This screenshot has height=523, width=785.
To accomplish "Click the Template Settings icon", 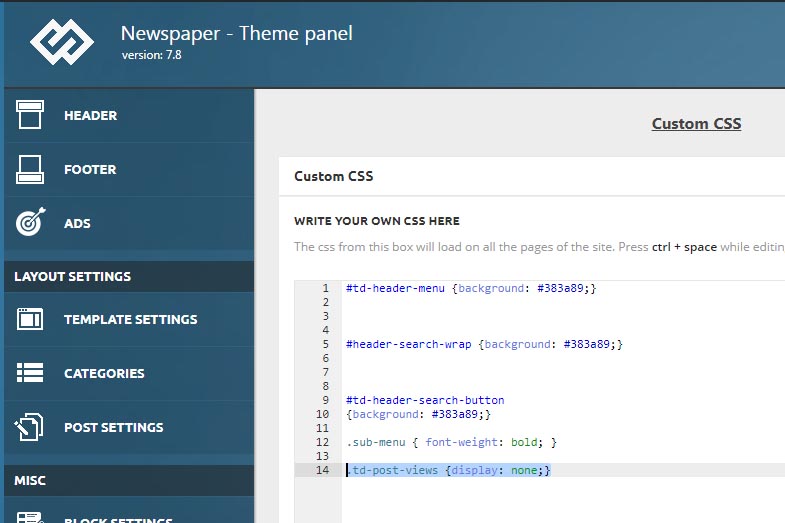I will click(x=30, y=319).
